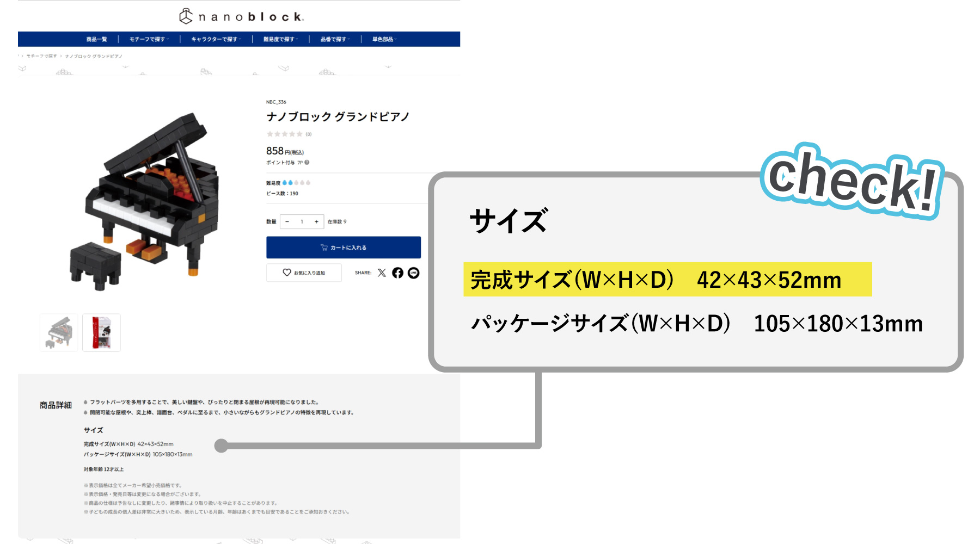Open キャラクターで探す from the navigation
Viewport: 980px width, 544px height.
pyautogui.click(x=216, y=39)
